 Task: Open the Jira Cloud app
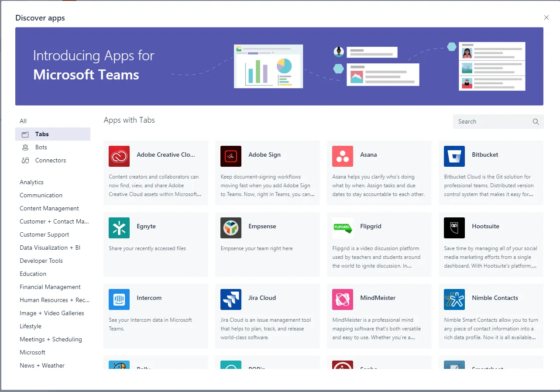231,299
